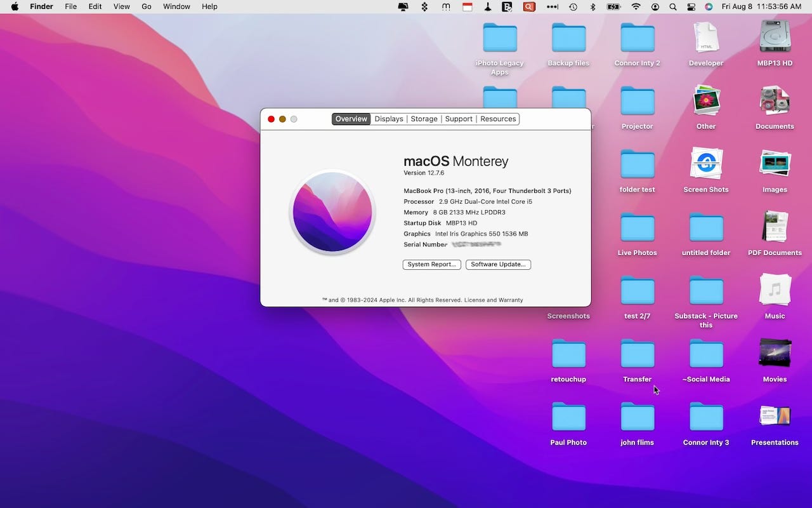This screenshot has width=812, height=508.
Task: Select the Live Photos folder
Action: coord(638,227)
